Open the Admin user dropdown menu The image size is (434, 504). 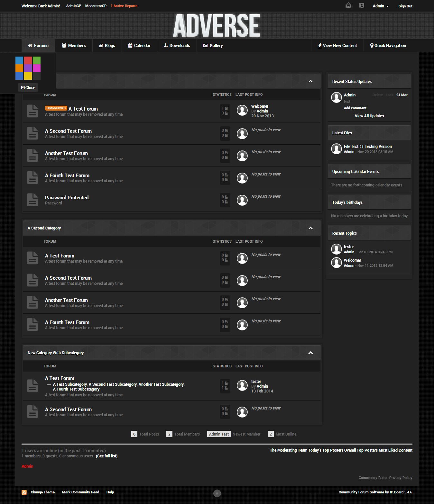coord(381,6)
